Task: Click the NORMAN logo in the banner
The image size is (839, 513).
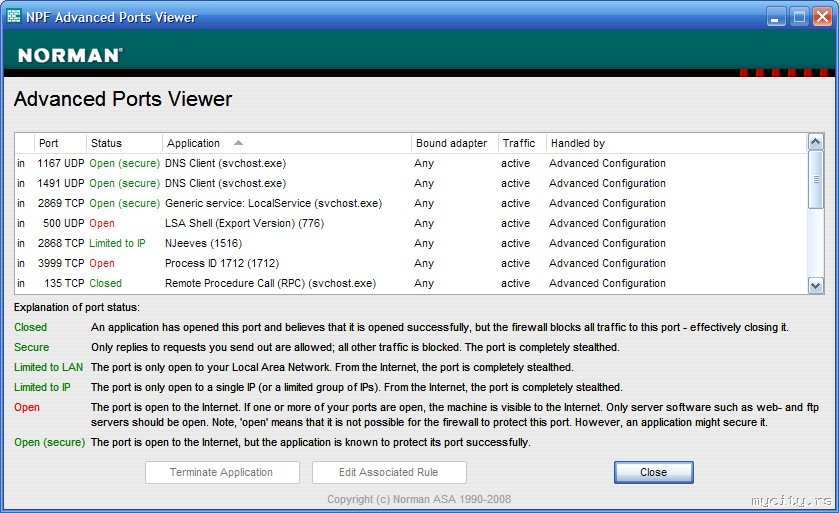Action: [70, 56]
